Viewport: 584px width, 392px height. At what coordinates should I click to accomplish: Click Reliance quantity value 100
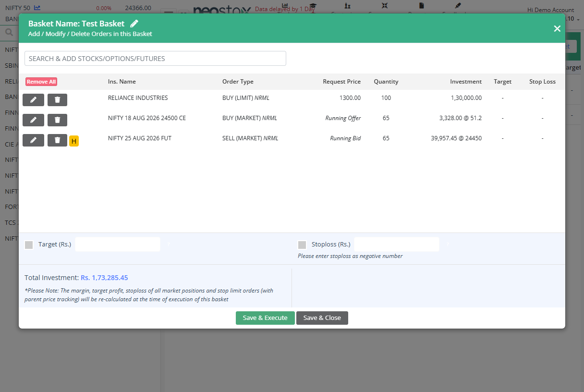pyautogui.click(x=386, y=98)
